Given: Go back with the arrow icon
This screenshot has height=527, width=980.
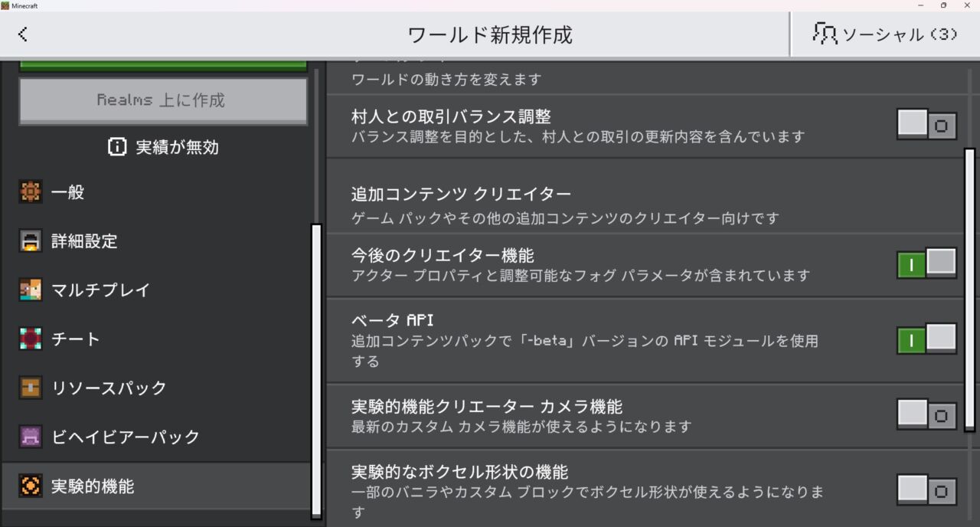Looking at the screenshot, I should (23, 34).
